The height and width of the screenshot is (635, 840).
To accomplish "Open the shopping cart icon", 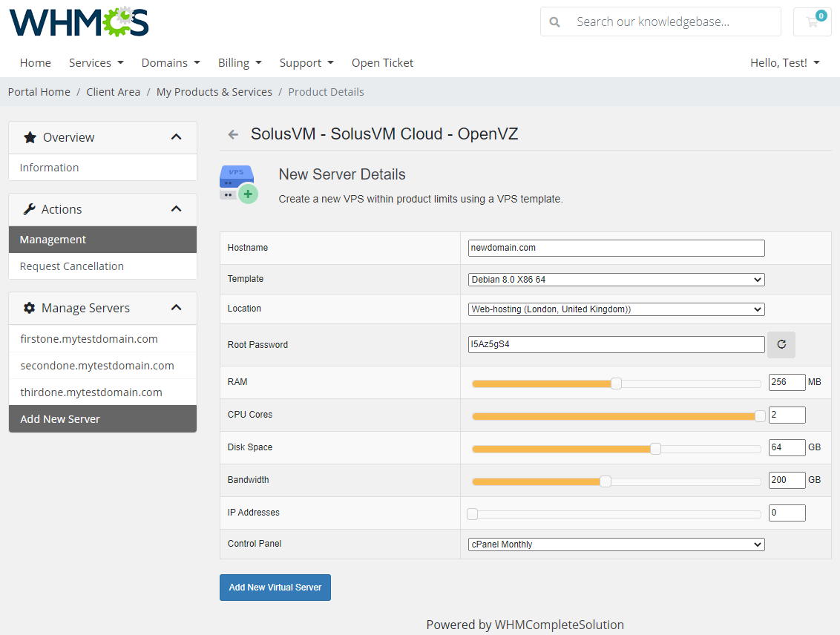I will pyautogui.click(x=812, y=22).
